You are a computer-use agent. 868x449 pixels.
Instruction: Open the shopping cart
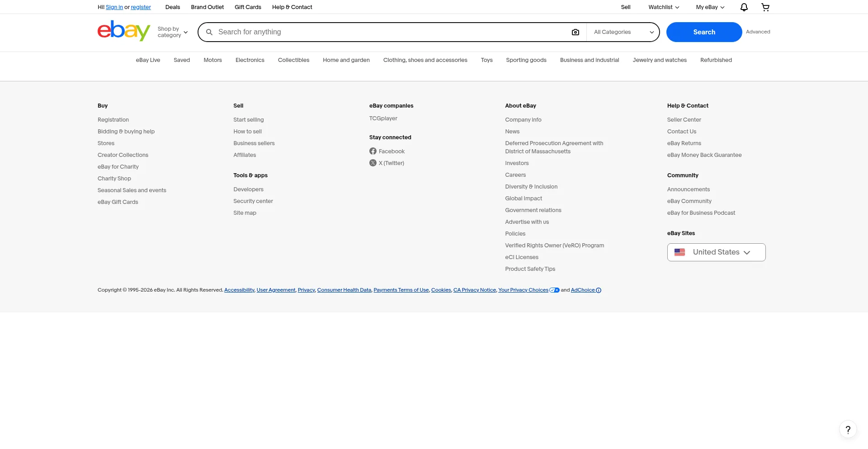pos(765,7)
